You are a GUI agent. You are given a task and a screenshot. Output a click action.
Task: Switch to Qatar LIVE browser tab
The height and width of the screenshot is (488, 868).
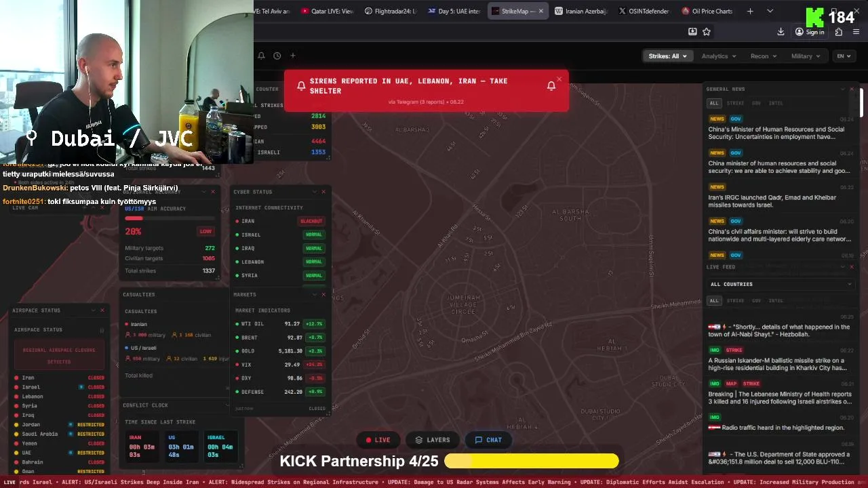tap(328, 11)
